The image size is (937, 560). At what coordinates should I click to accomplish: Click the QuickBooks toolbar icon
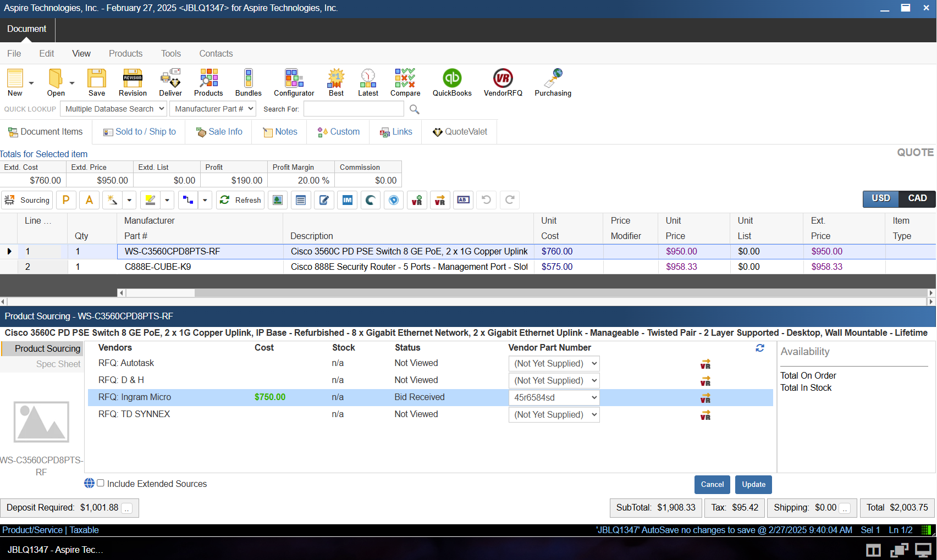tap(452, 82)
